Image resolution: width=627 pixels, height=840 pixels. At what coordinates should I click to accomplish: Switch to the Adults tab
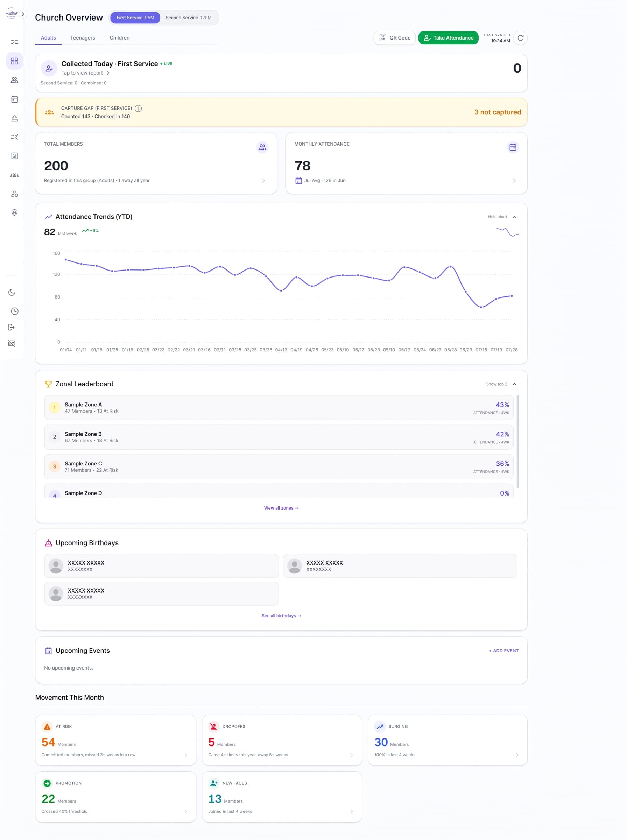tap(48, 37)
